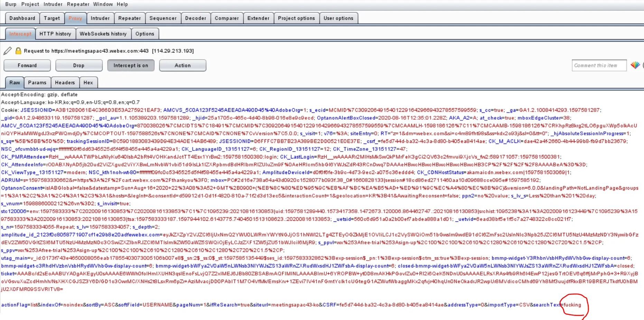Click the Accept-Language header line

point(70,102)
